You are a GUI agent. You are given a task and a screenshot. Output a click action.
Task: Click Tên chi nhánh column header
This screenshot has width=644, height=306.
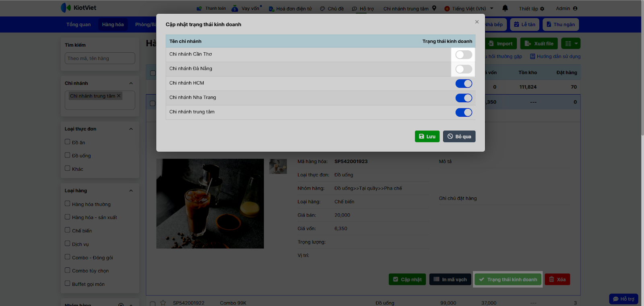click(186, 41)
